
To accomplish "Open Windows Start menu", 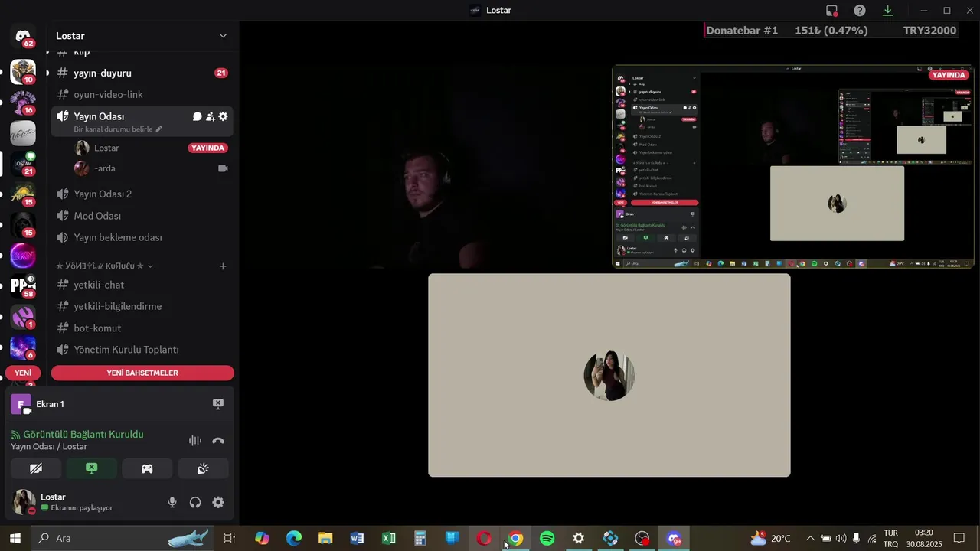I will (15, 538).
